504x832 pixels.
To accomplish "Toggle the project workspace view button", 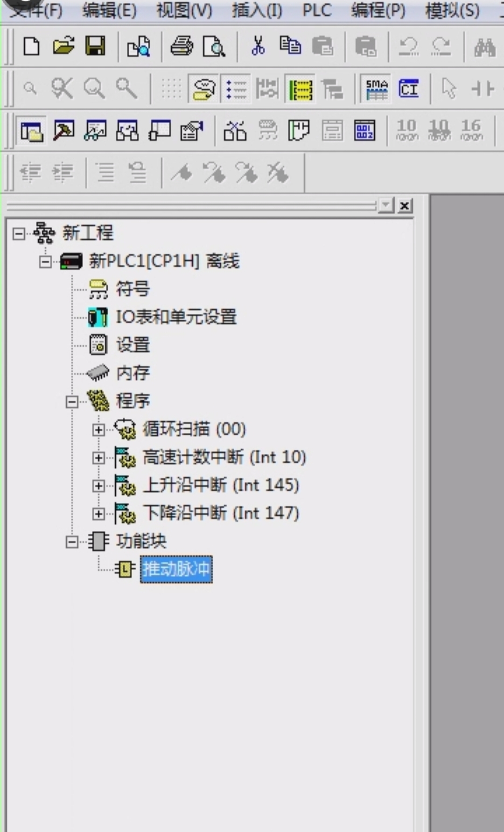I will [x=31, y=131].
